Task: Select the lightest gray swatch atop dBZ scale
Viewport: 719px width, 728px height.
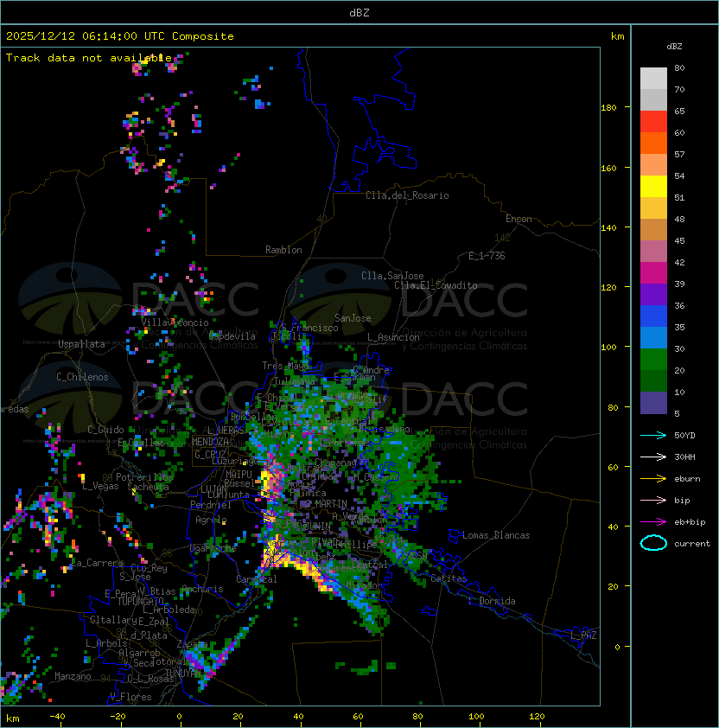Action: pos(653,78)
